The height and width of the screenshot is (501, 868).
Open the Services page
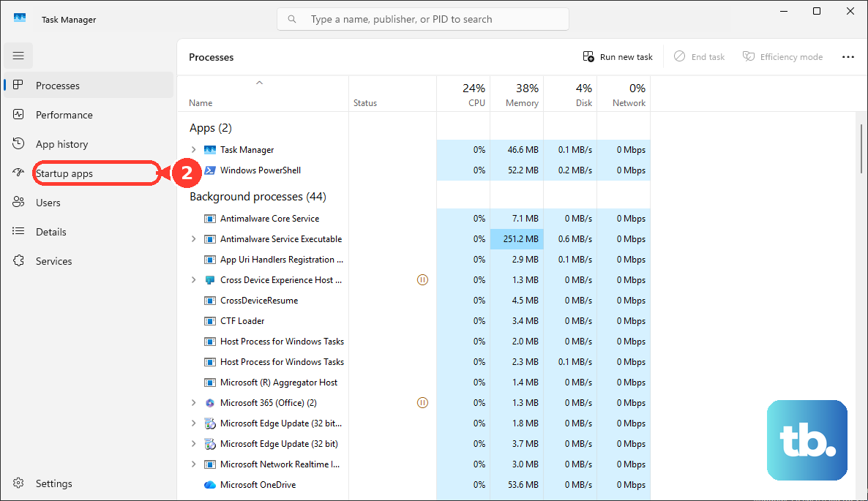click(x=89, y=261)
